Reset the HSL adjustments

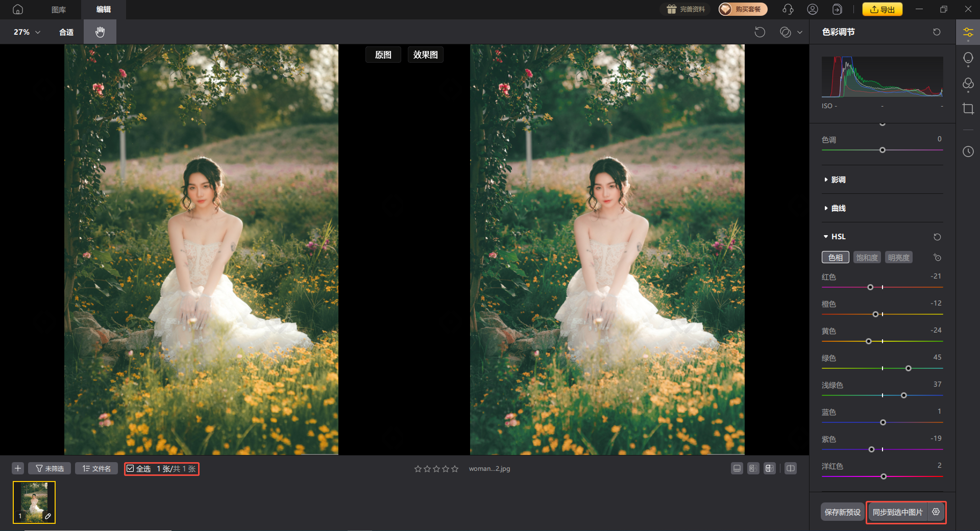tap(937, 237)
